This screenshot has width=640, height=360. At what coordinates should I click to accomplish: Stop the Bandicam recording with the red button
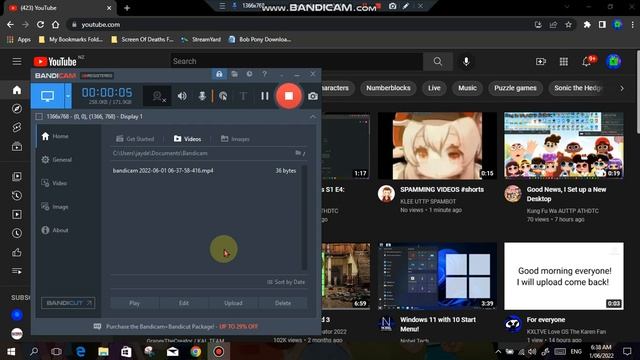[289, 96]
